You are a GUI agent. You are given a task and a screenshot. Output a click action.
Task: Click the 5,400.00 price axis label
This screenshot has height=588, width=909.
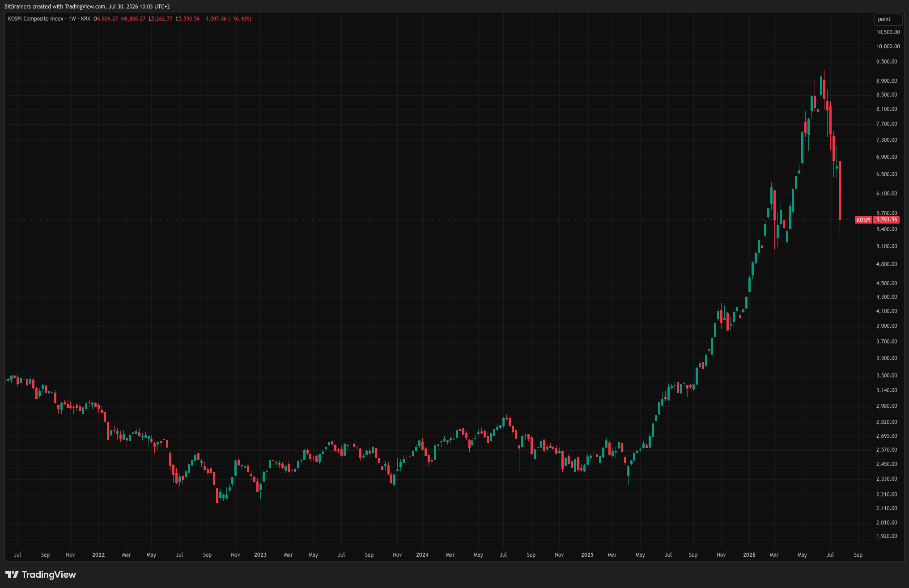coord(887,229)
